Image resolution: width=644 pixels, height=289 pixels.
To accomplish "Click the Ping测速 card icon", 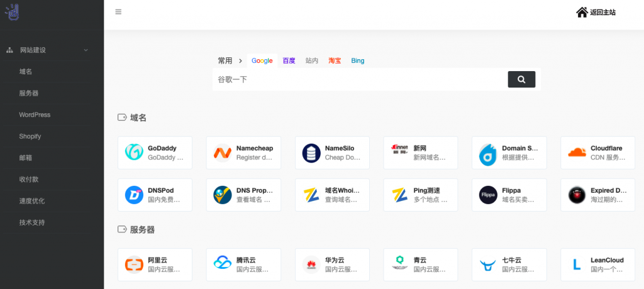I will point(399,195).
